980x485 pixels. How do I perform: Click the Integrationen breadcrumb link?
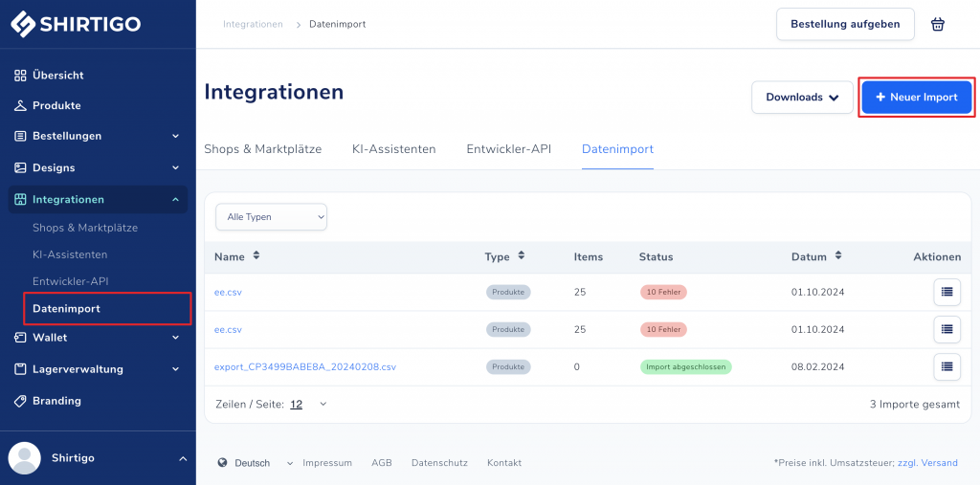point(253,24)
